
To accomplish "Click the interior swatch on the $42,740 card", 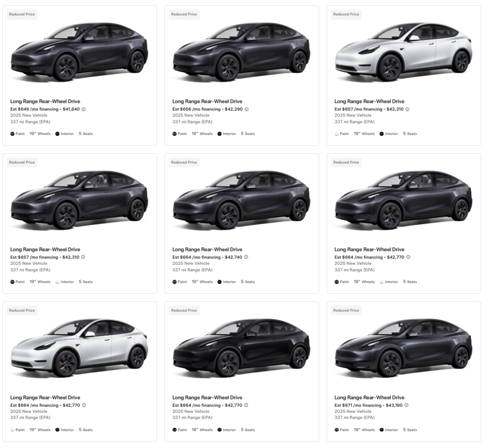I will click(220, 282).
